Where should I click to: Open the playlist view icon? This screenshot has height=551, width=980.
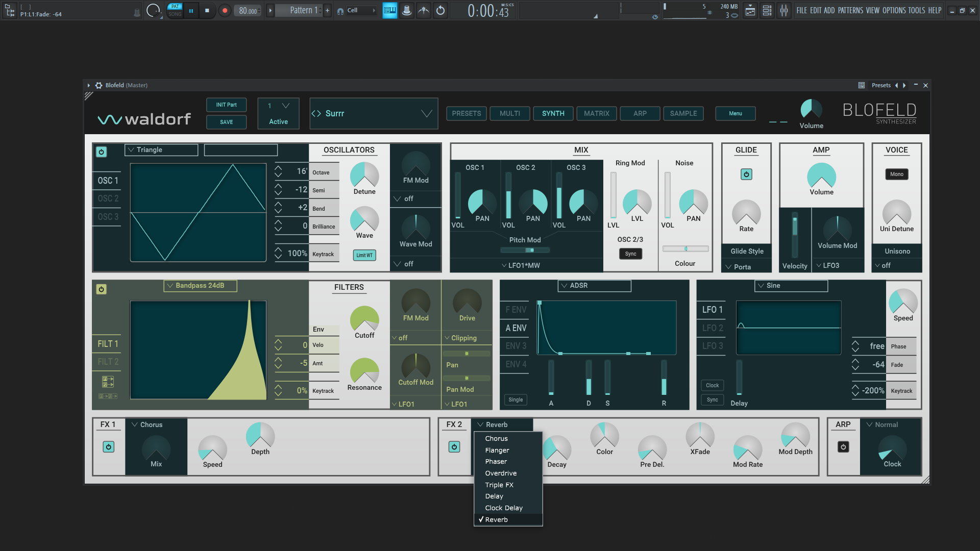(x=750, y=10)
